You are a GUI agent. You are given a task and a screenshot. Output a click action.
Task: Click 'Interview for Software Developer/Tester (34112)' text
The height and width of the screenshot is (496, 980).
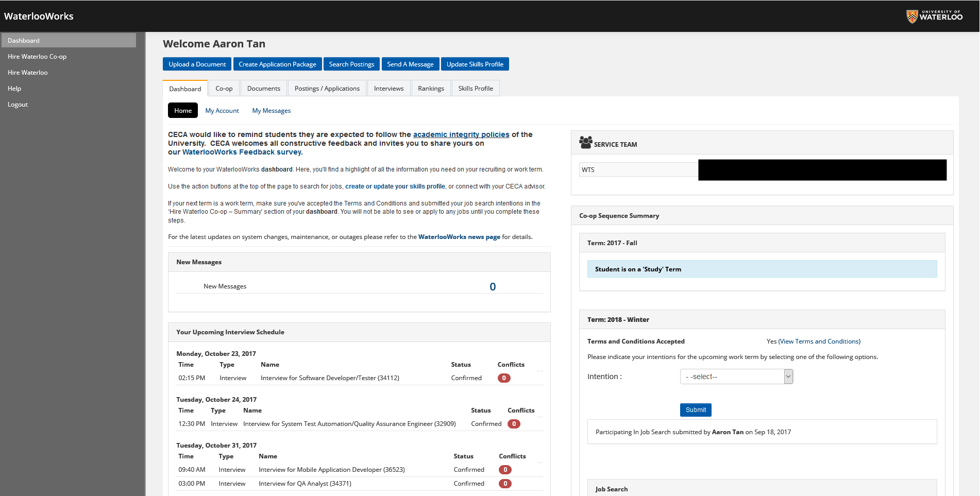[330, 378]
